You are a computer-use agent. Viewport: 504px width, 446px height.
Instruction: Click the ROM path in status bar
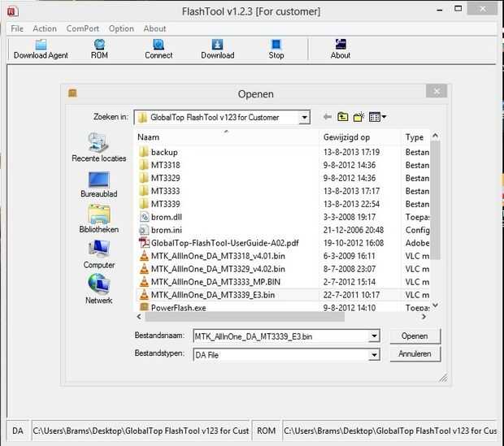(389, 431)
